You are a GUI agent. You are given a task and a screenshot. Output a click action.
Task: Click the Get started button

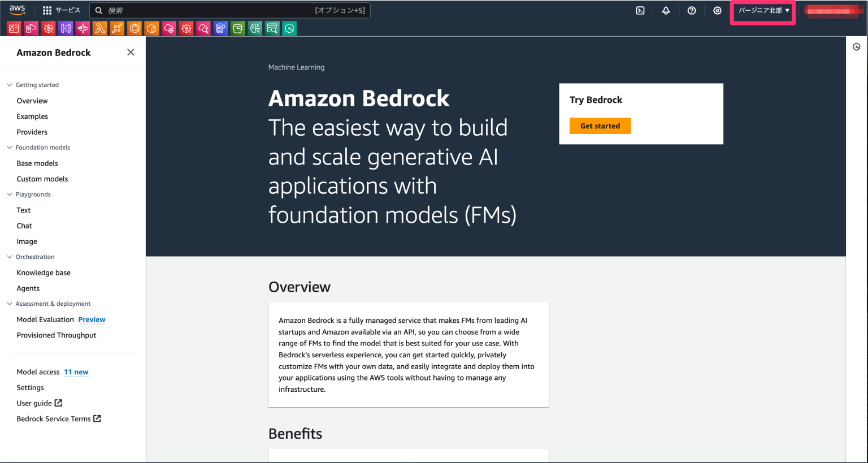(600, 126)
